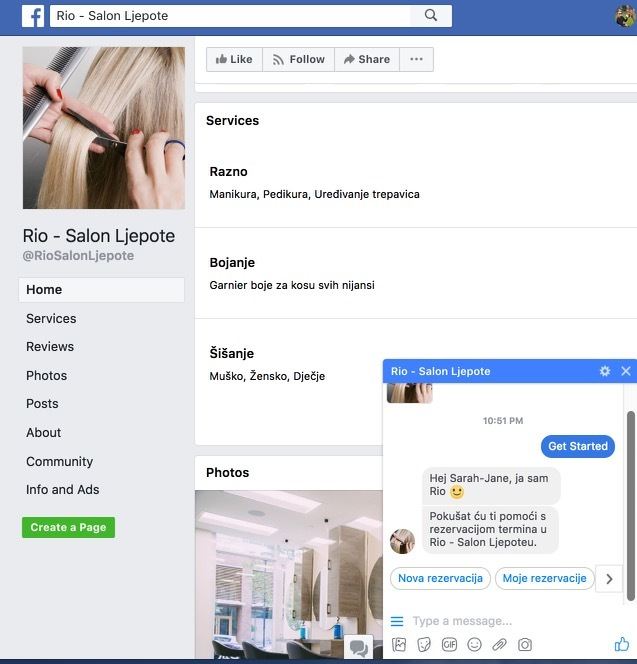Open chat settings gear icon
The image size is (637, 664).
click(x=604, y=371)
